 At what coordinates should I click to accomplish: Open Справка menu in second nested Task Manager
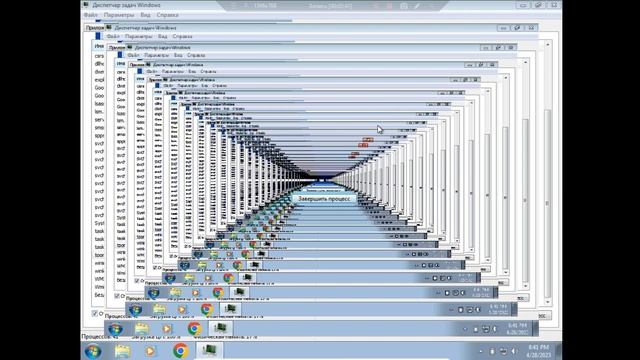[x=182, y=36]
